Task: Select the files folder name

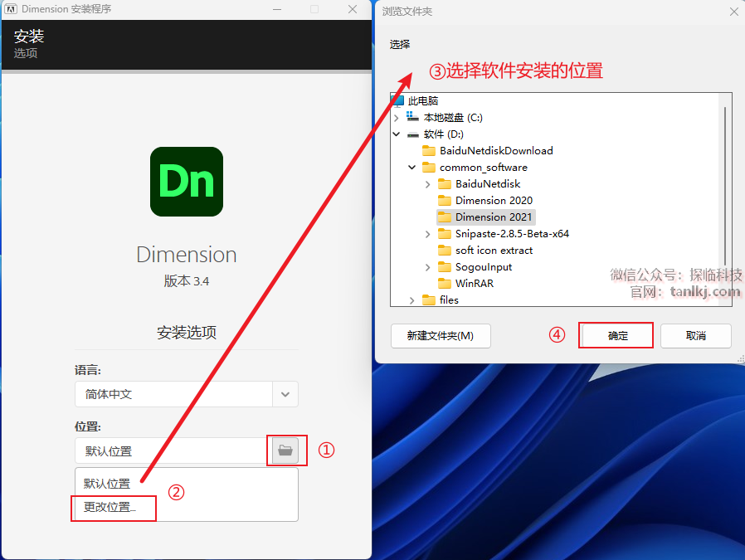Action: [449, 300]
